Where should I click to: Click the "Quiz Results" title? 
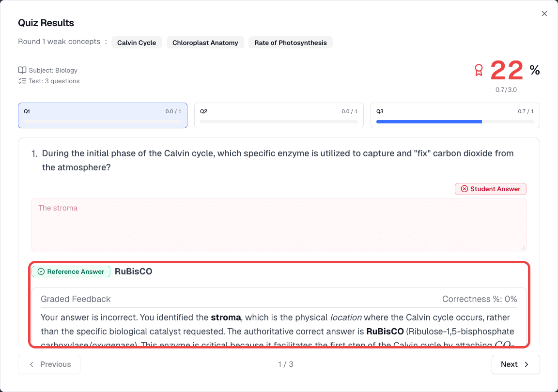click(x=46, y=23)
